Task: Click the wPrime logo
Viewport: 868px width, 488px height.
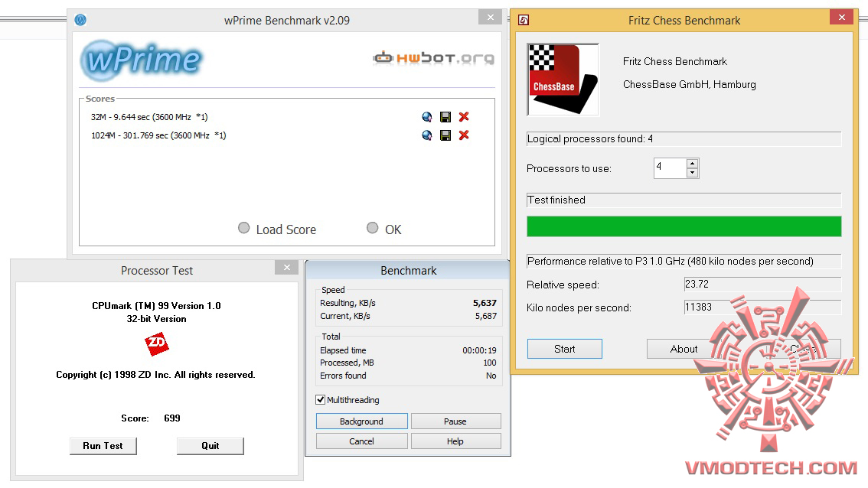Action: coord(142,60)
